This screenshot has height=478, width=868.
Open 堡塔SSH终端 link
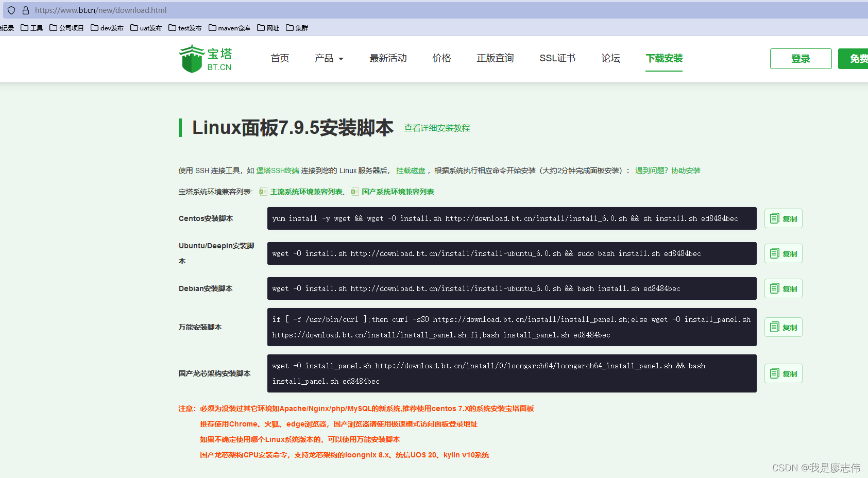[278, 170]
